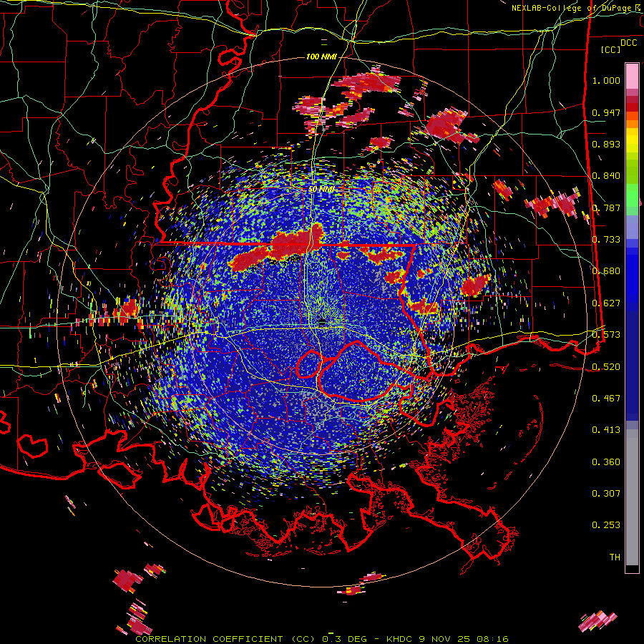
Task: Click the TH threshold label on the legend
Action: tap(615, 557)
